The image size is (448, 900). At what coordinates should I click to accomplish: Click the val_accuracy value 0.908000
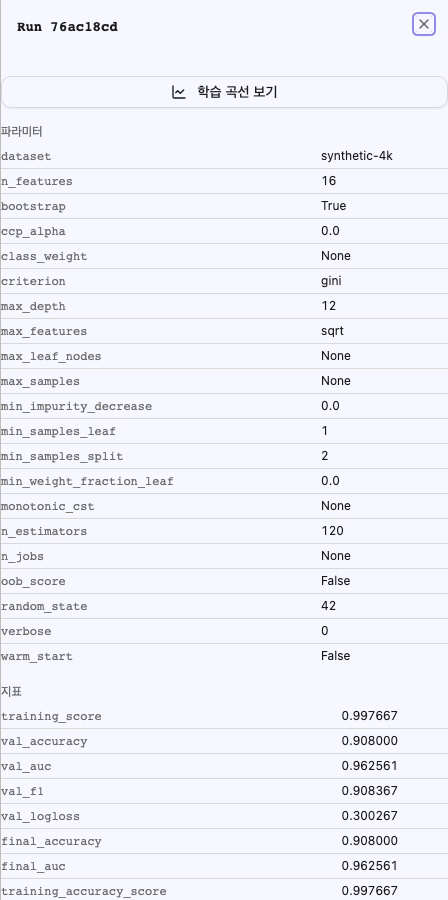[369, 741]
